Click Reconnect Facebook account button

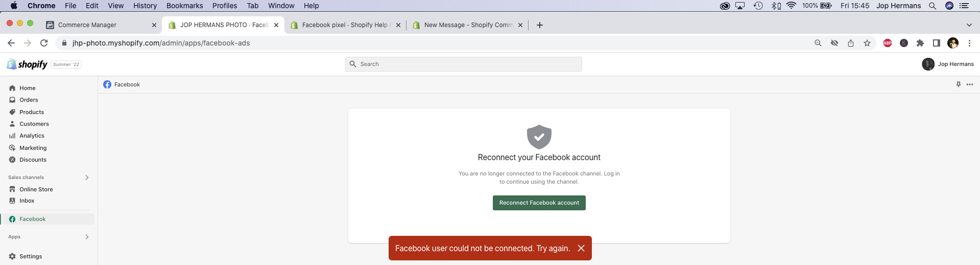(x=539, y=203)
